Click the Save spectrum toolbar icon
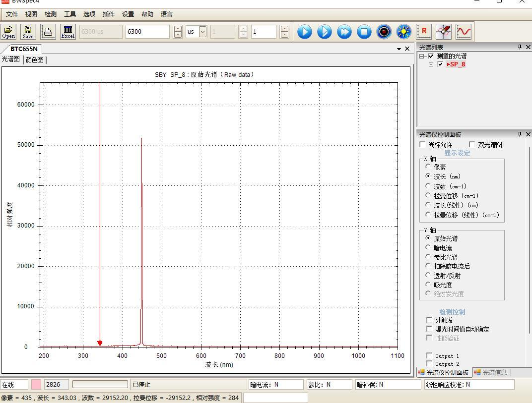The height and width of the screenshot is (403, 532). click(28, 32)
